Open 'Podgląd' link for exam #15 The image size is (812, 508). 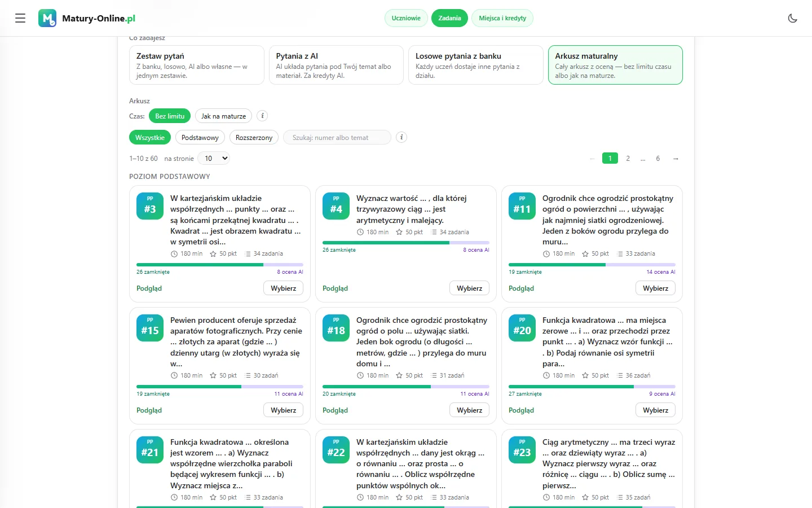149,410
